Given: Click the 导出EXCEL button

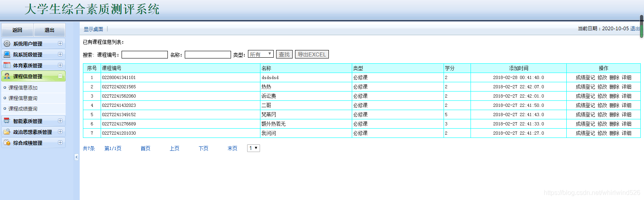Looking at the screenshot, I should pyautogui.click(x=312, y=54).
